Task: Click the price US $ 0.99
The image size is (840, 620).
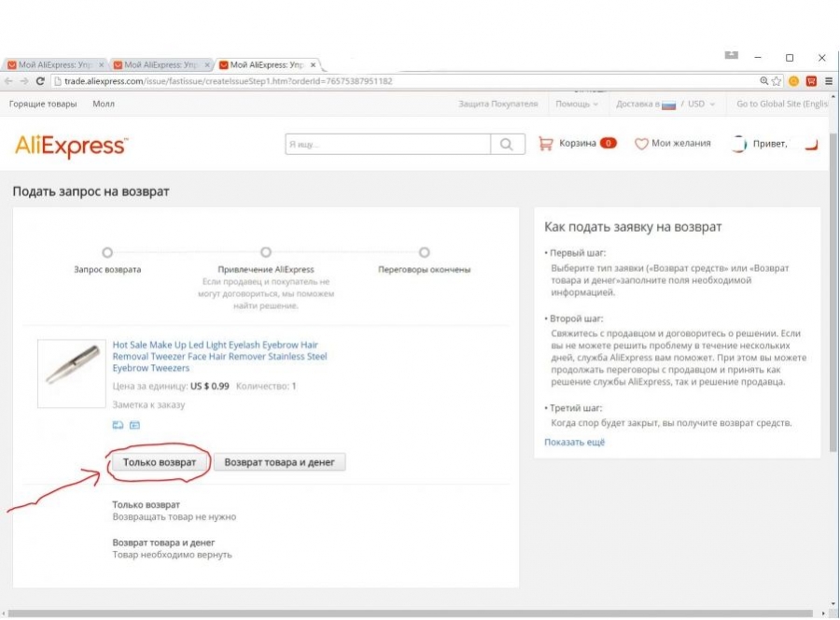Action: click(x=209, y=386)
